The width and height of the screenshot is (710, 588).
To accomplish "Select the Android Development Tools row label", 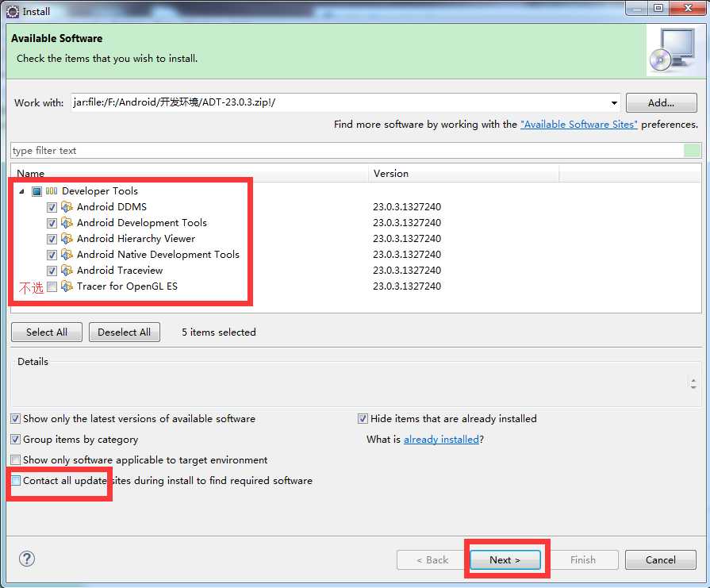I will (142, 223).
